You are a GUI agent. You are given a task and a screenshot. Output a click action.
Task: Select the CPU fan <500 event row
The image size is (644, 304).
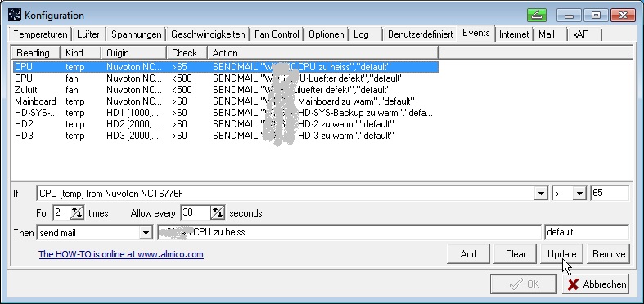[x=226, y=78]
